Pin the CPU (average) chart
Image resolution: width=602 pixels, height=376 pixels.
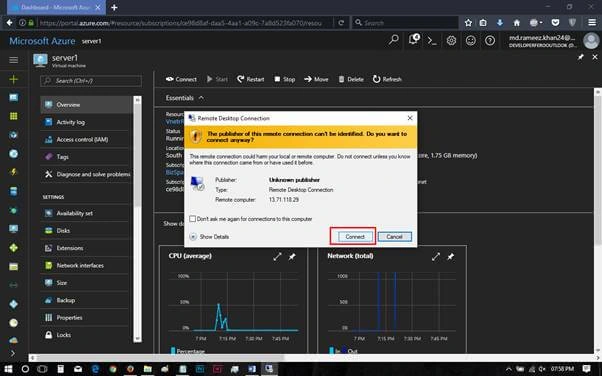pos(292,257)
